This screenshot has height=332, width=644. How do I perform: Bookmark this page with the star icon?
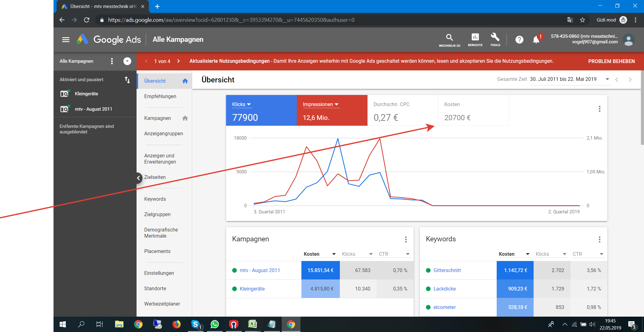582,20
